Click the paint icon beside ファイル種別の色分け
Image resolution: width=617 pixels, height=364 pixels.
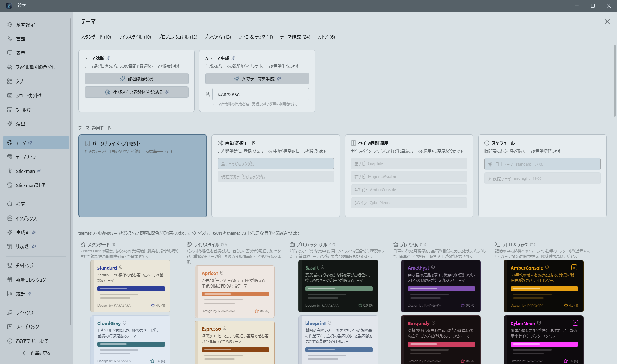pyautogui.click(x=10, y=67)
